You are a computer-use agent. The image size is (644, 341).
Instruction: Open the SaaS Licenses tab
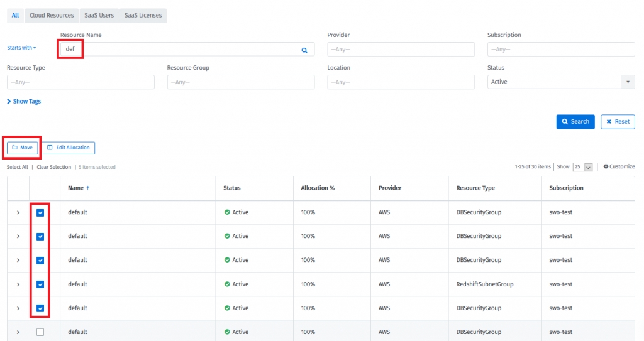143,15
